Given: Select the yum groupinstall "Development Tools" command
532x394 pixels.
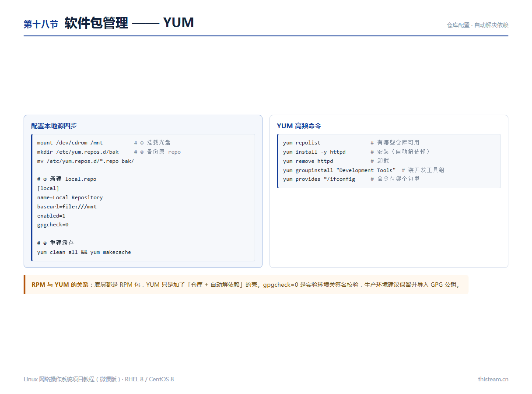Looking at the screenshot, I should point(339,170).
